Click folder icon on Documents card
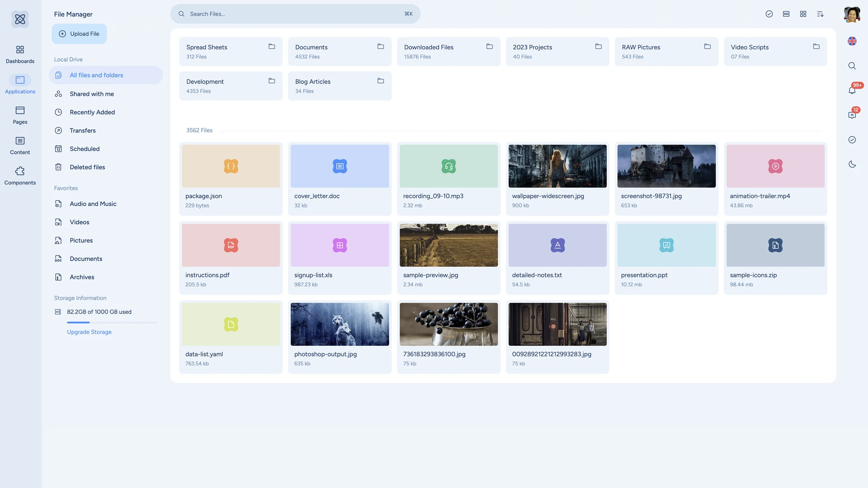 click(x=381, y=47)
